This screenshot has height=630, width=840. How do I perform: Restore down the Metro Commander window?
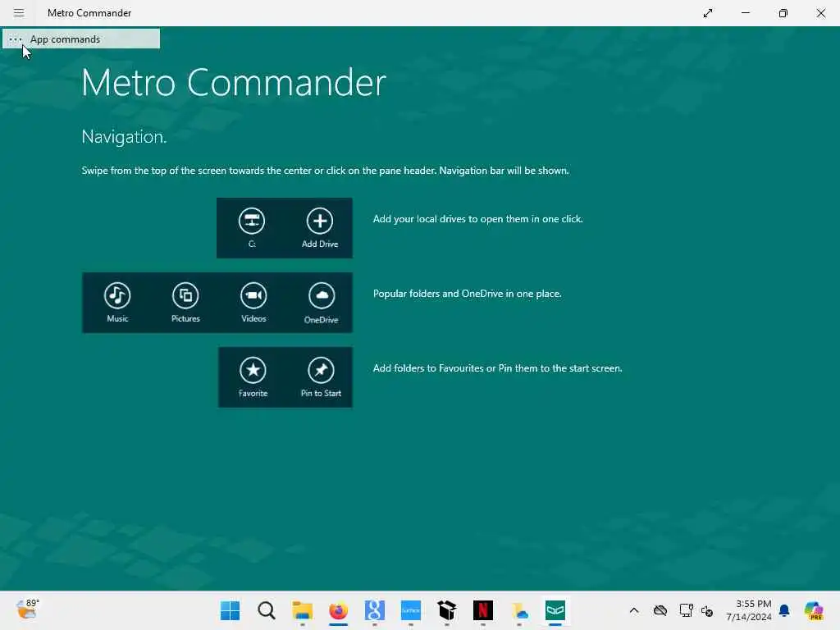783,13
